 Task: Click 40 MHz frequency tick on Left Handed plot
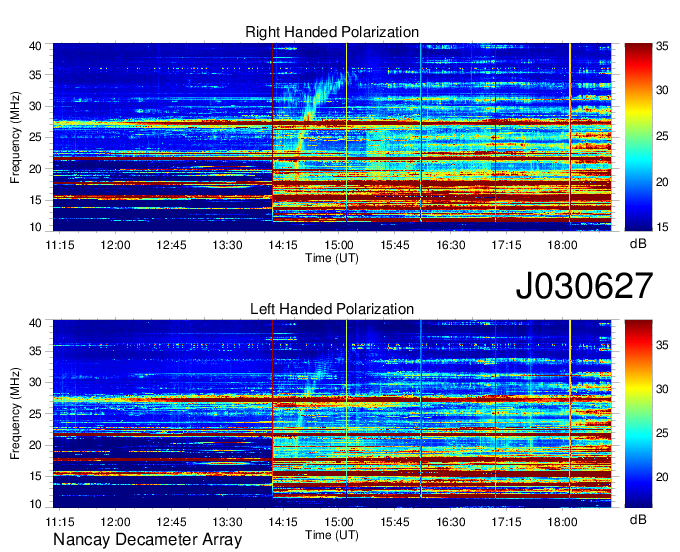click(36, 323)
